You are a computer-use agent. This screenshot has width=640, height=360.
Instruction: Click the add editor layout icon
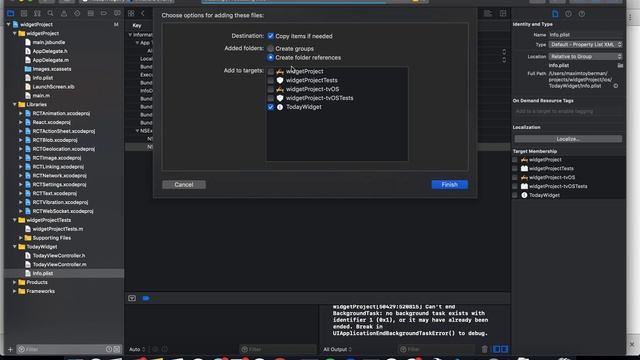(x=503, y=13)
